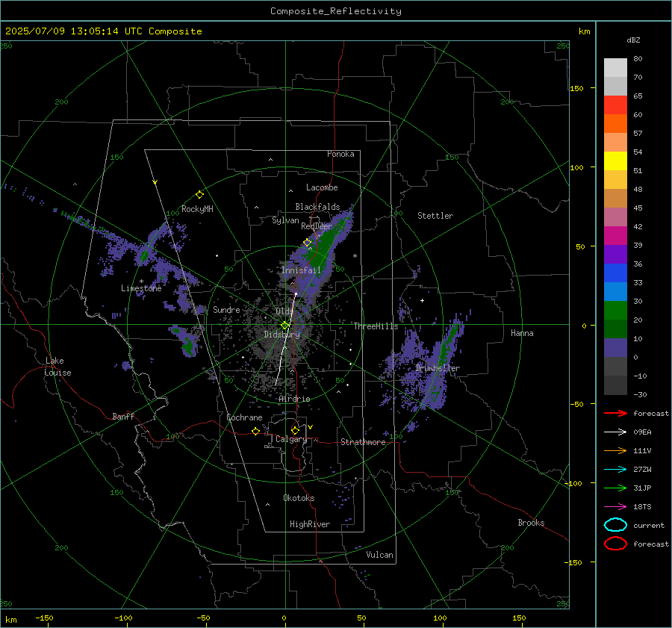Click the Drumheller city label

(437, 368)
